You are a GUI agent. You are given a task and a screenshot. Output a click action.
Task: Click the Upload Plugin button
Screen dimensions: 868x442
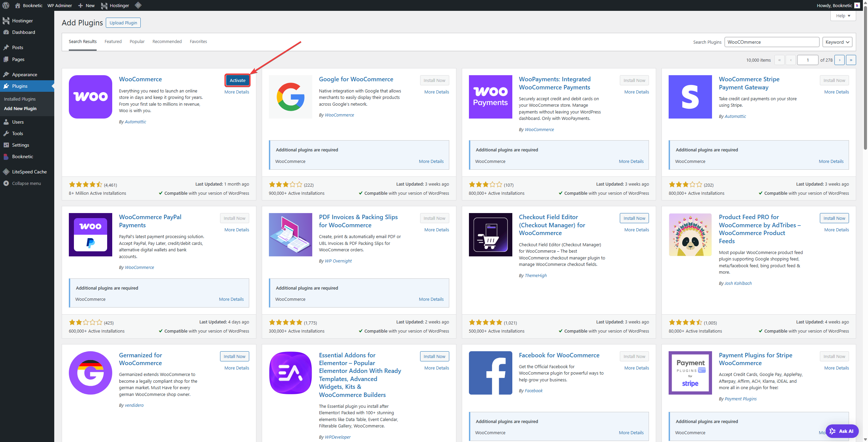pyautogui.click(x=123, y=23)
